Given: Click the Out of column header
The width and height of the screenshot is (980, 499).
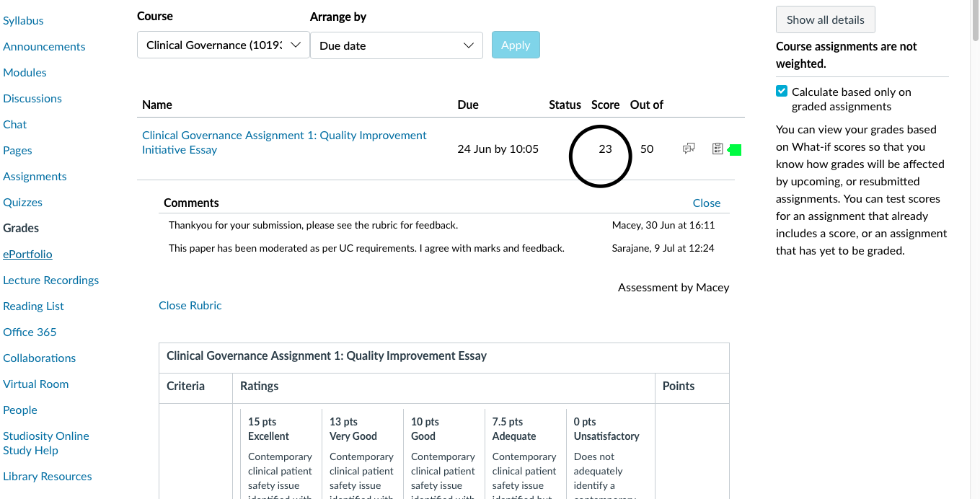Looking at the screenshot, I should [x=647, y=105].
